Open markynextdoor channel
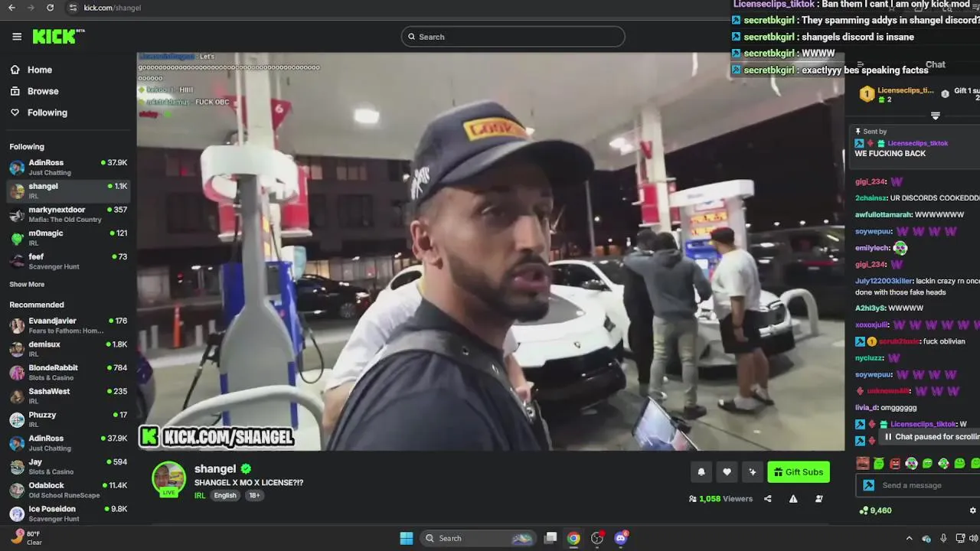The height and width of the screenshot is (551, 980). (68, 214)
